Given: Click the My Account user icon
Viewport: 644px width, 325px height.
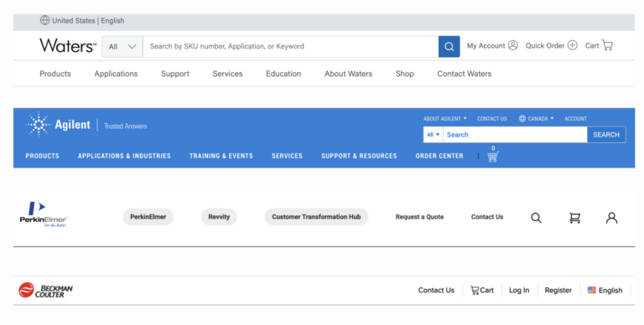Looking at the screenshot, I should (513, 45).
